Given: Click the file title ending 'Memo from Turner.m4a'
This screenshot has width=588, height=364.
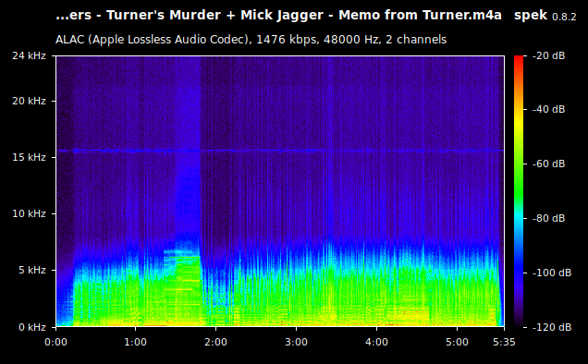Looking at the screenshot, I should pyautogui.click(x=278, y=16).
